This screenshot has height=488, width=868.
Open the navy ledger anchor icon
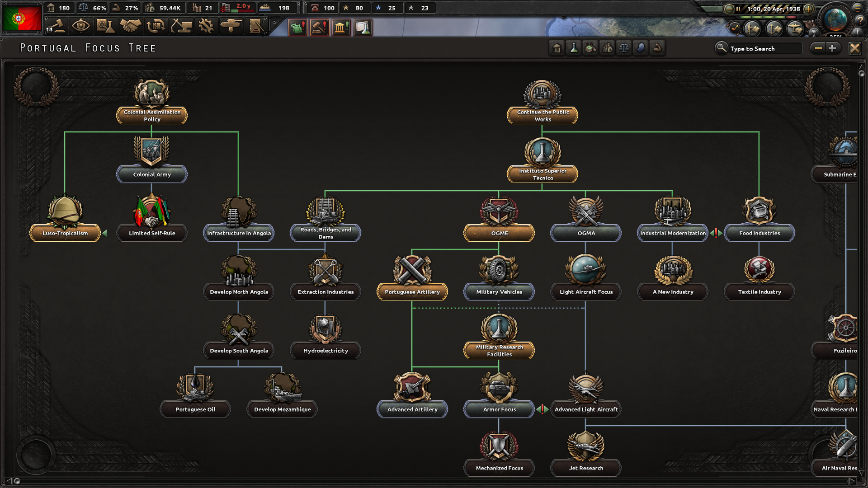coord(774,28)
